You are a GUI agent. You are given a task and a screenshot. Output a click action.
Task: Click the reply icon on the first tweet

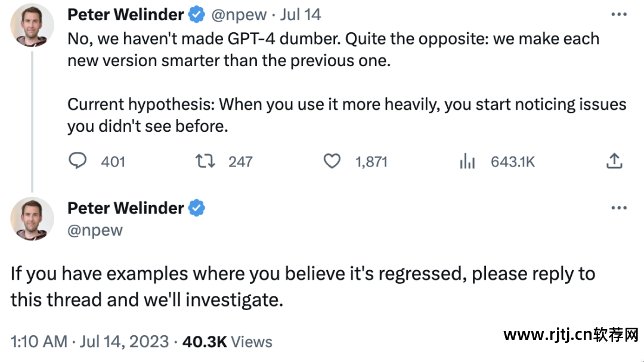click(x=78, y=161)
